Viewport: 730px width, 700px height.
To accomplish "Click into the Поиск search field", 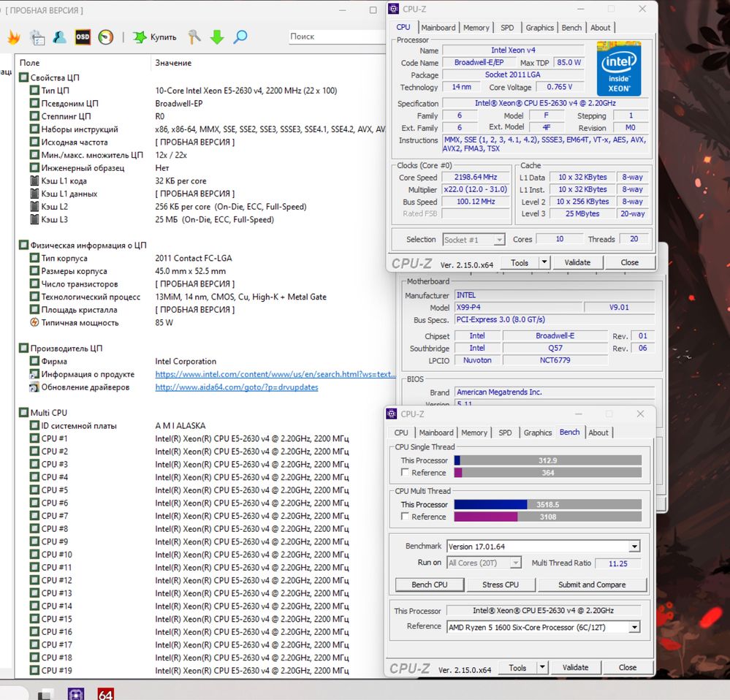I will pyautogui.click(x=336, y=37).
